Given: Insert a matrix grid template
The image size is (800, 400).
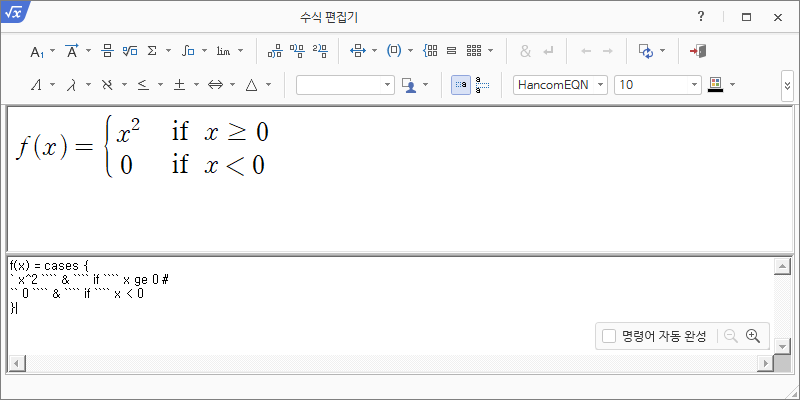Looking at the screenshot, I should pos(474,51).
